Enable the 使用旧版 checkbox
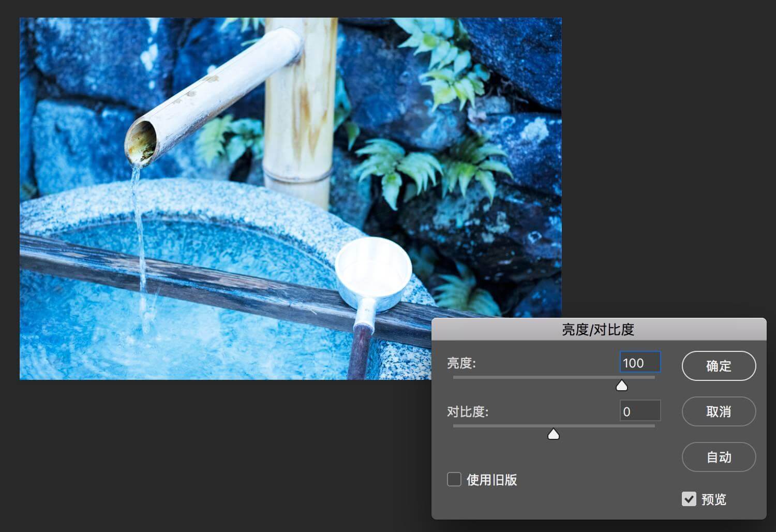The height and width of the screenshot is (532, 776). [454, 479]
